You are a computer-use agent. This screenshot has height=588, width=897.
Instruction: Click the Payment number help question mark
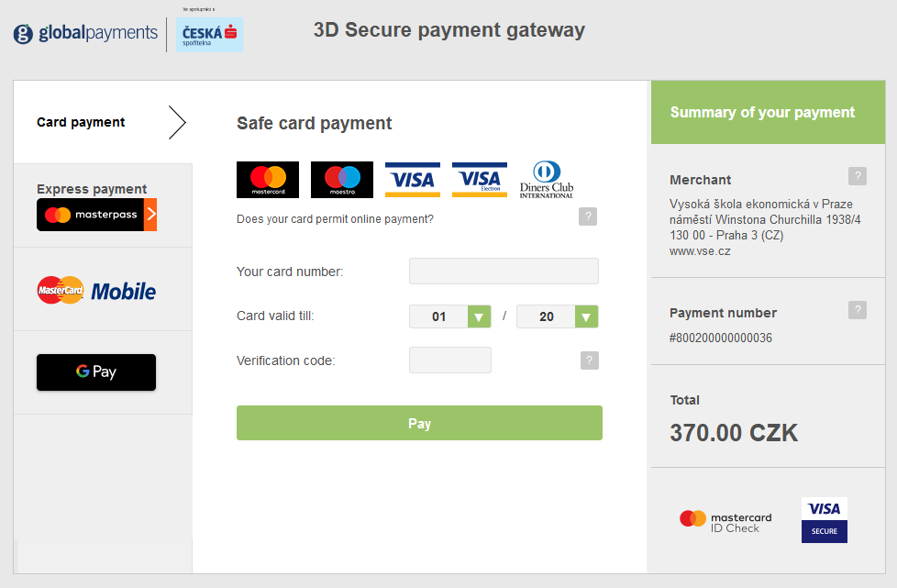click(x=857, y=310)
